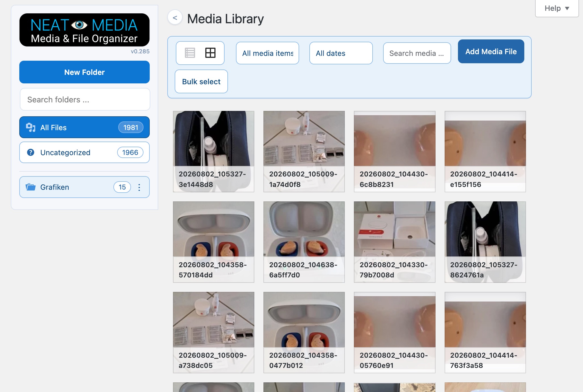Open image 20260802_104638-6a5ff7d0
The width and height of the screenshot is (583, 392).
coord(304,242)
